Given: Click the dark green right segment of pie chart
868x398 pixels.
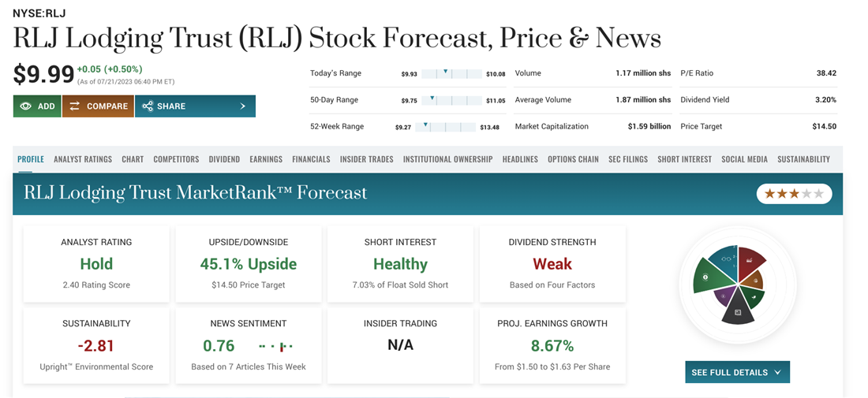Looking at the screenshot, I should pyautogui.click(x=753, y=298).
